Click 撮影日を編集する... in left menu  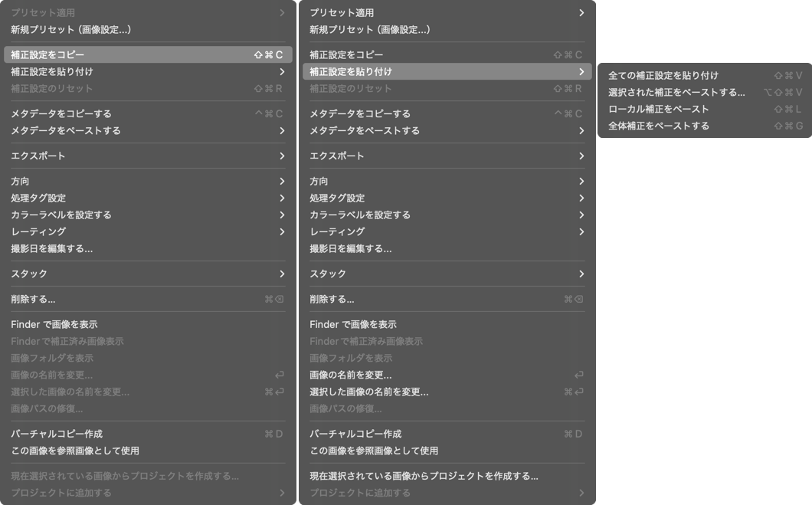coord(148,248)
